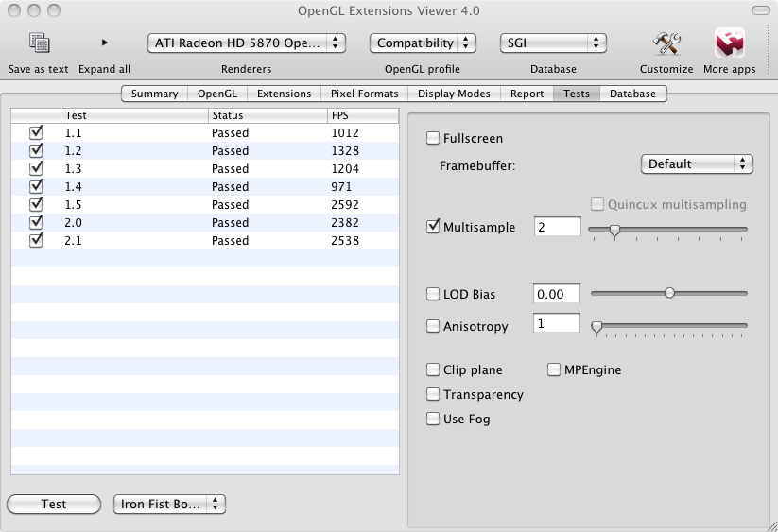Switch to the Summary tab
This screenshot has height=532, width=778.
pyautogui.click(x=154, y=94)
